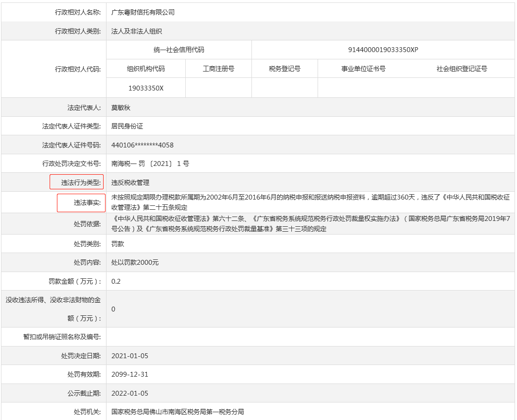Click the 没收违法所得 label

click(53, 309)
